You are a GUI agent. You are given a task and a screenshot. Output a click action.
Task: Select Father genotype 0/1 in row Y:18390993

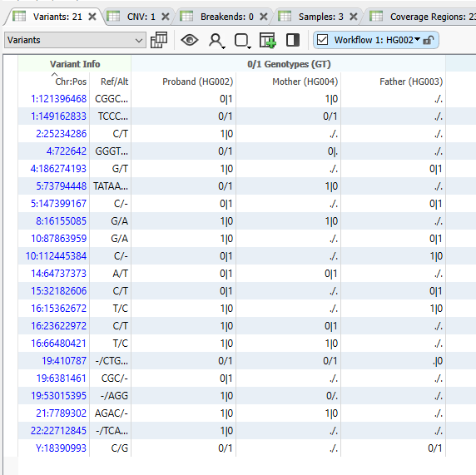point(393,448)
